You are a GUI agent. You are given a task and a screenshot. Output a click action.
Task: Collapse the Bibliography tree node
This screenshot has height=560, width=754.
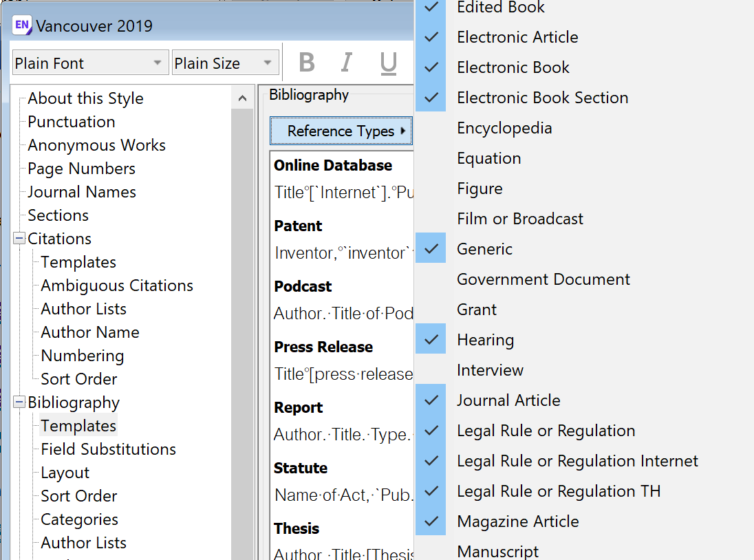tap(19, 402)
